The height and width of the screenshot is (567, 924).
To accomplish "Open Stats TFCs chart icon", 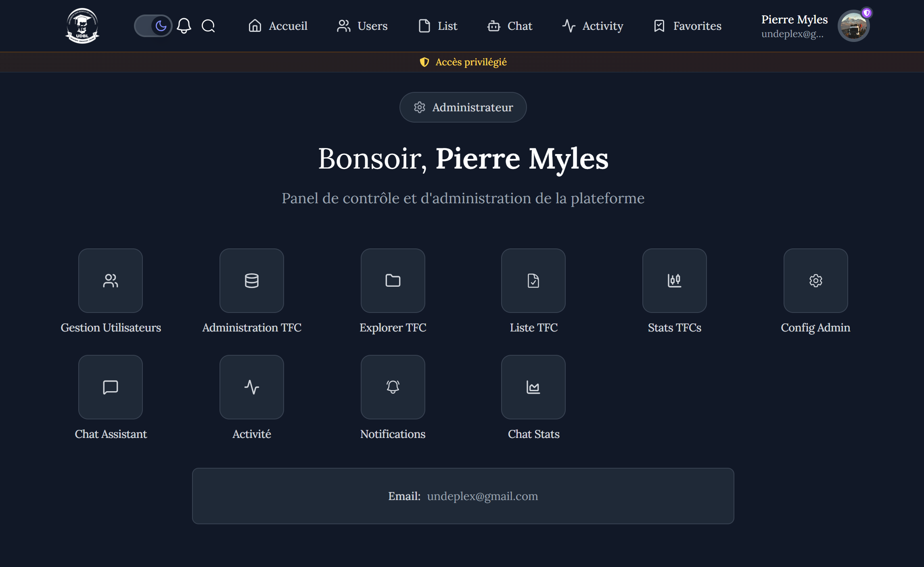I will tap(674, 281).
